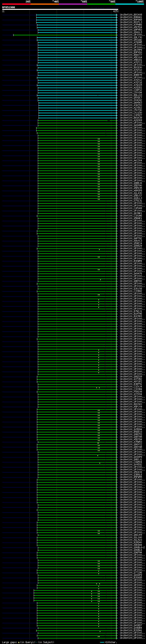Select the UniRef100_B9REY5 label
This screenshot has width=146, height=644.
tap(131, 75)
